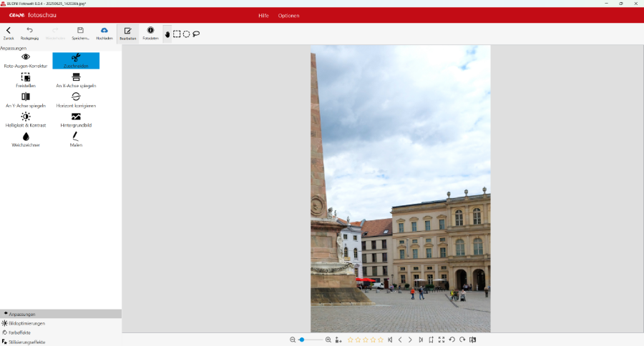Image resolution: width=644 pixels, height=346 pixels.
Task: Go back with the Zurück arrow
Action: pos(8,34)
